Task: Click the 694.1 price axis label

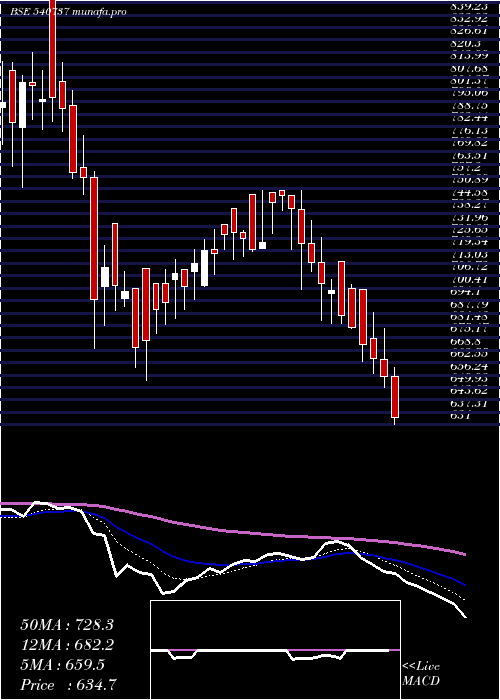Action: pyautogui.click(x=467, y=292)
